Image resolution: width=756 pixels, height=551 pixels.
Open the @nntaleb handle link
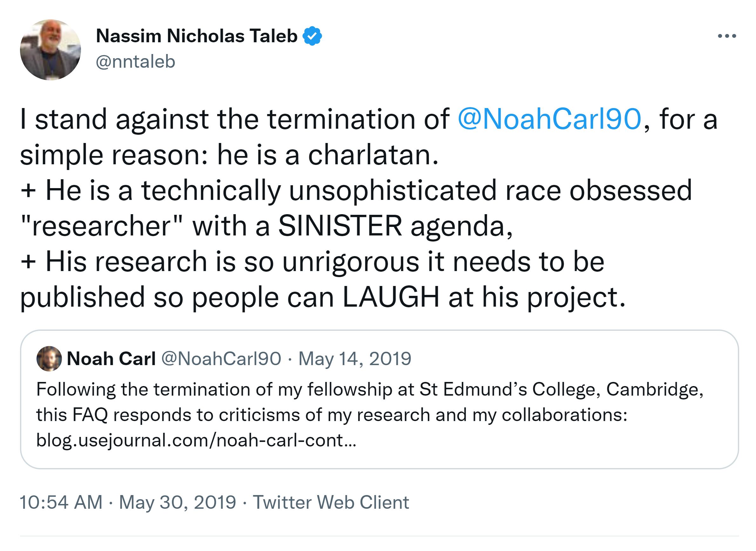(x=135, y=62)
